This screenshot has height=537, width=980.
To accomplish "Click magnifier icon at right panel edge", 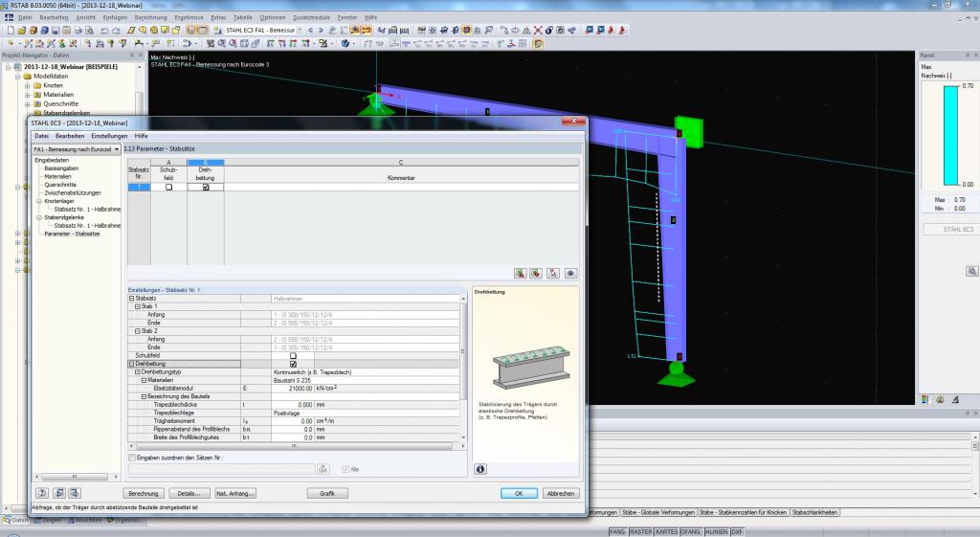I will (972, 271).
